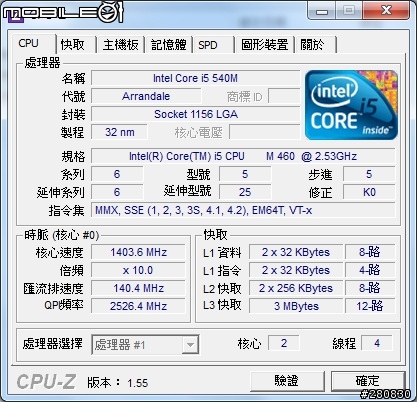
Task: Click the maximize button in title bar
Action: [x=349, y=11]
